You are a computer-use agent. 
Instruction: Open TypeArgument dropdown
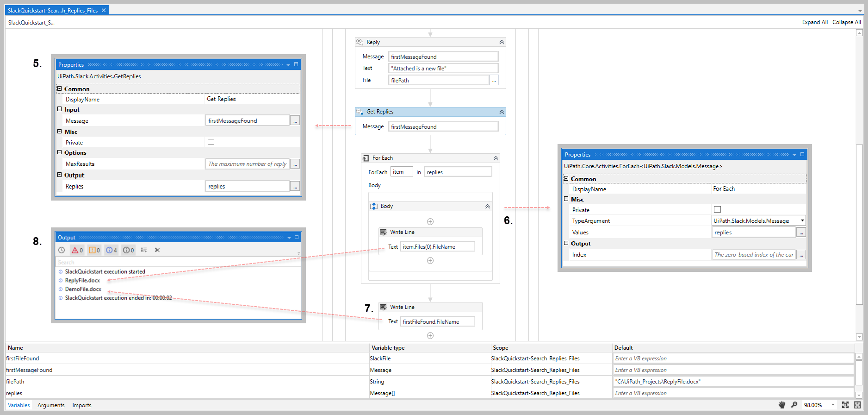[802, 221]
